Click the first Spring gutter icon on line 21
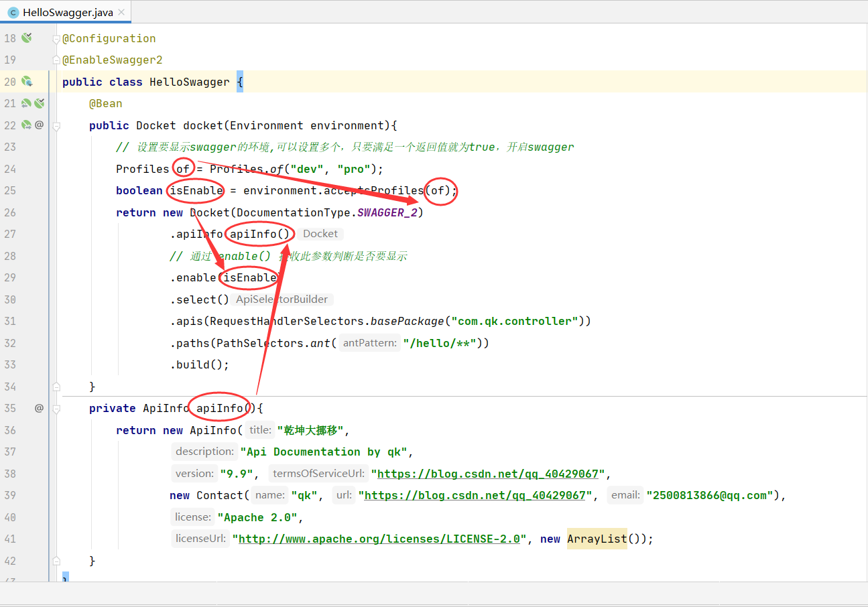Viewport: 868px width, 607px height. 26,103
